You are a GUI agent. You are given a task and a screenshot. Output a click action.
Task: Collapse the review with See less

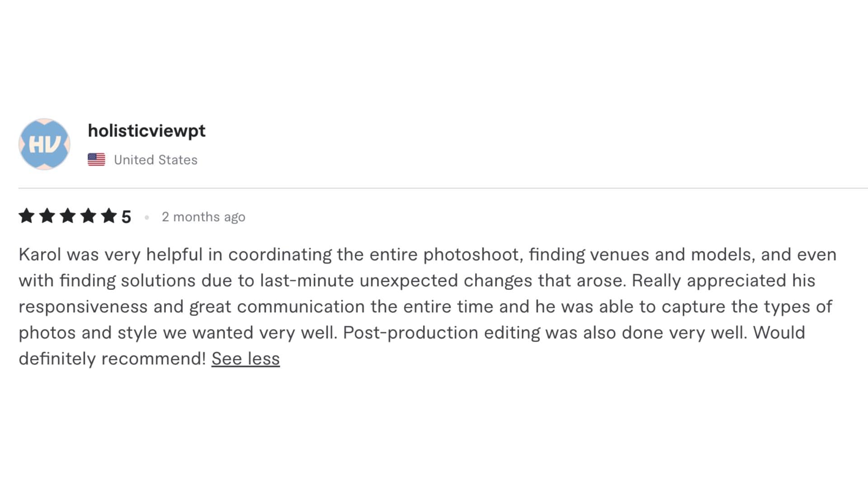[x=245, y=359]
